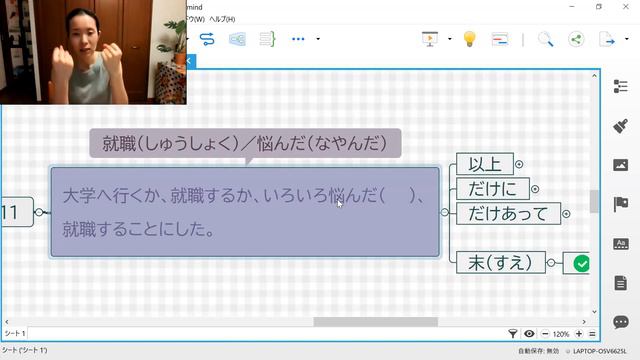Click the green share icon

[x=576, y=39]
